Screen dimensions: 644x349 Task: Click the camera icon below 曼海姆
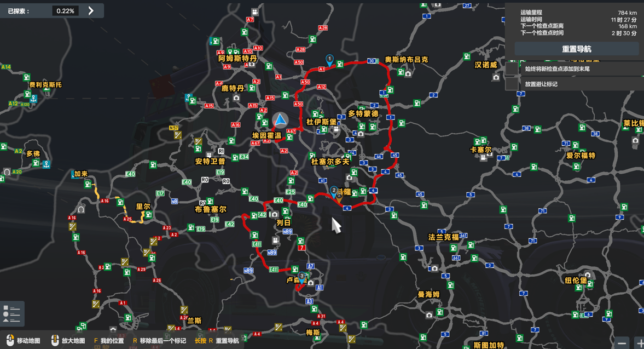click(429, 315)
